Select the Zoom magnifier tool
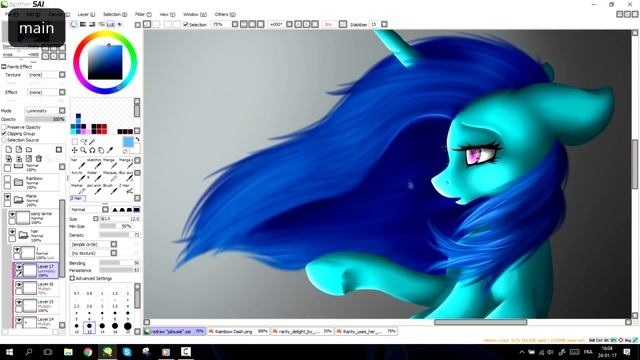The width and height of the screenshot is (640, 360). point(83,150)
